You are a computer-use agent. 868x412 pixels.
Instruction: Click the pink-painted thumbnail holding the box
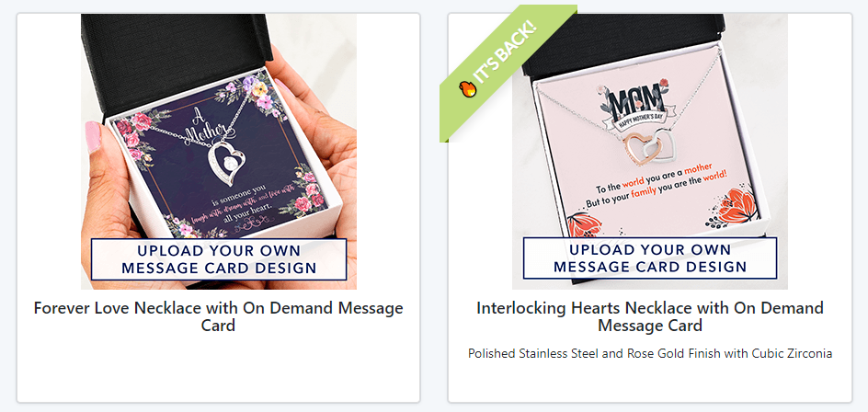(x=93, y=137)
